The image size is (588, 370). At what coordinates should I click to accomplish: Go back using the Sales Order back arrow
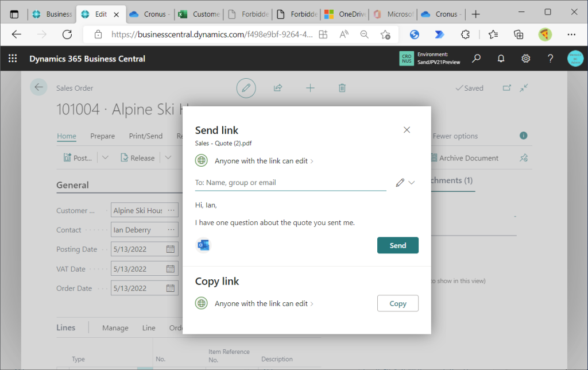point(38,87)
